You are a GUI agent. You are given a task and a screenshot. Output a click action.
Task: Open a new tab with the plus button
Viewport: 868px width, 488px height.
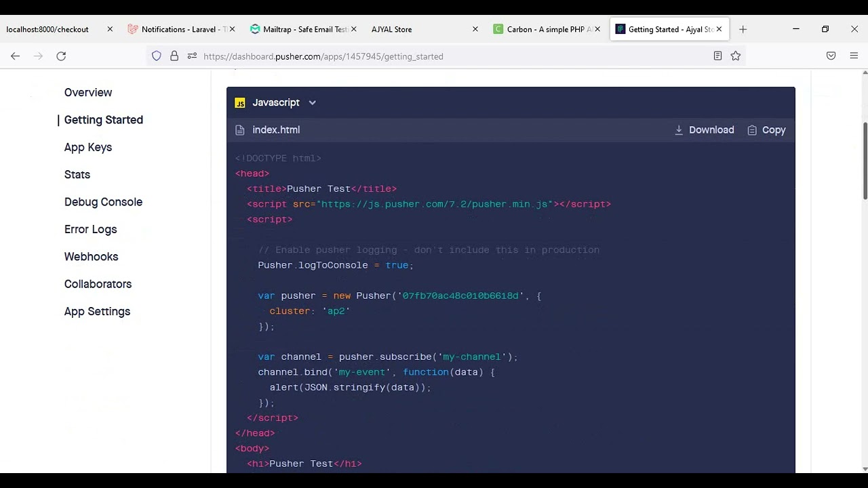(x=743, y=29)
